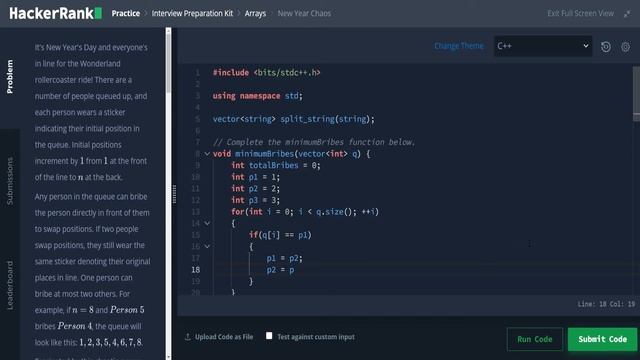Click the upload icon beside Upload Code as File
The image size is (640, 360).
point(188,337)
